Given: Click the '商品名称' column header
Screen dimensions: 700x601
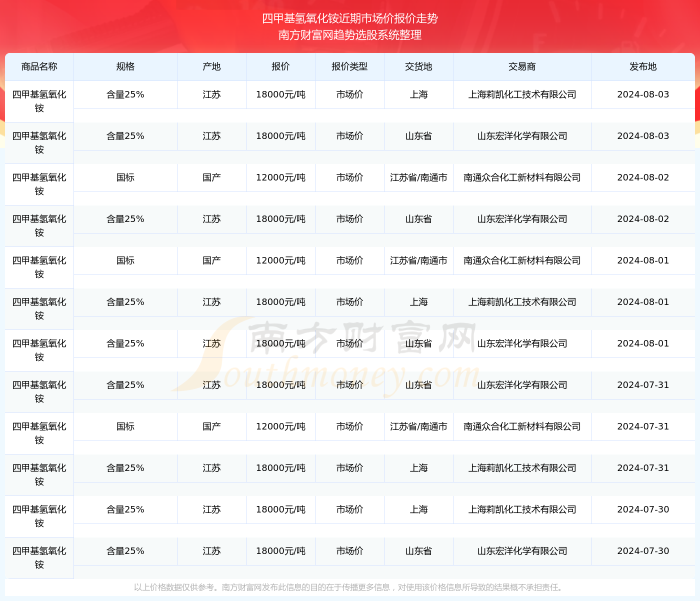Looking at the screenshot, I should (39, 66).
